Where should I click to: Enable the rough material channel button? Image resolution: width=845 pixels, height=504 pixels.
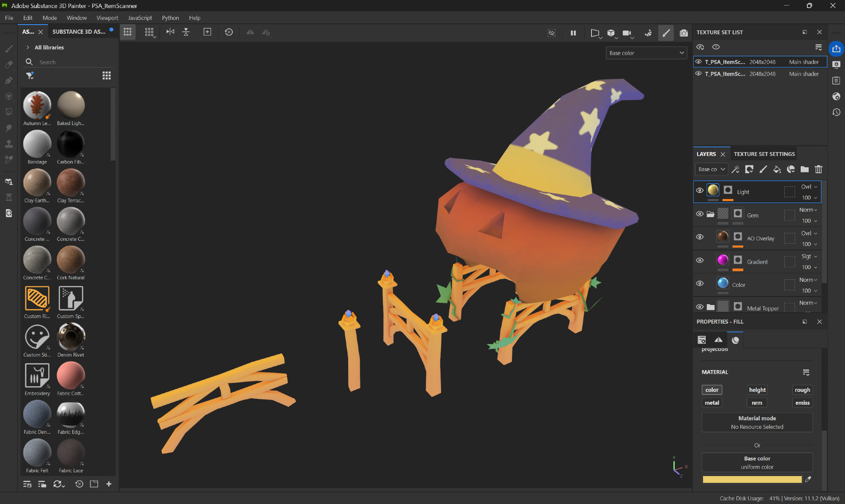pyautogui.click(x=802, y=390)
